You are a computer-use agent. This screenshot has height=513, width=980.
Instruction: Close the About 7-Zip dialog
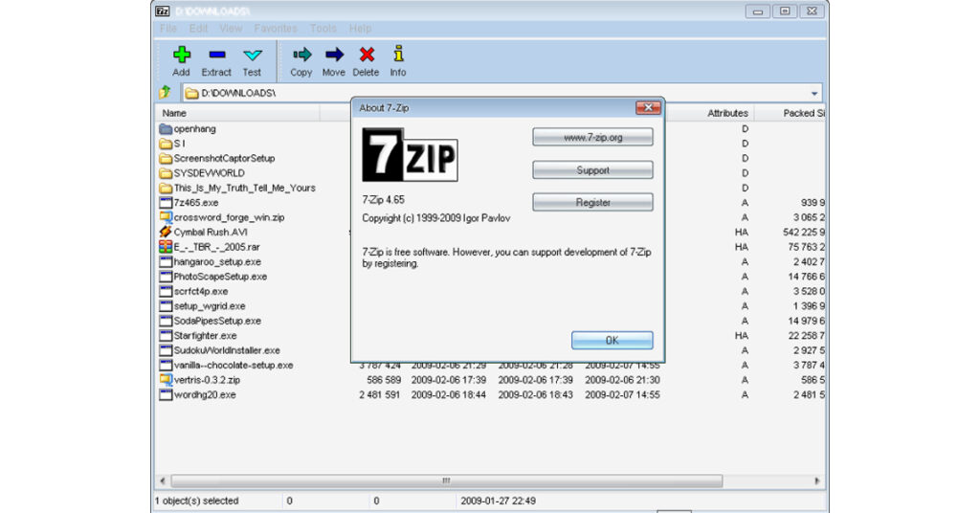click(x=648, y=107)
